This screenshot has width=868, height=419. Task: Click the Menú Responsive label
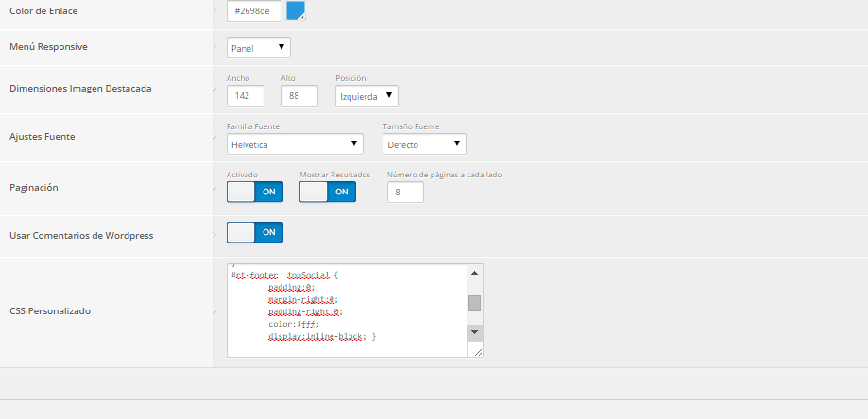click(x=49, y=47)
